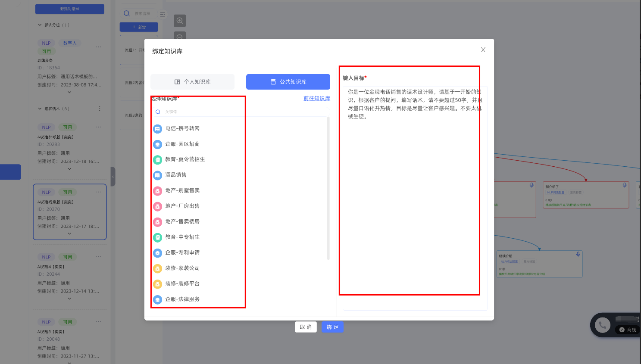Click the 教育-夏令营招生 green icon
Viewport: 641px width, 364px height.
pos(158,159)
